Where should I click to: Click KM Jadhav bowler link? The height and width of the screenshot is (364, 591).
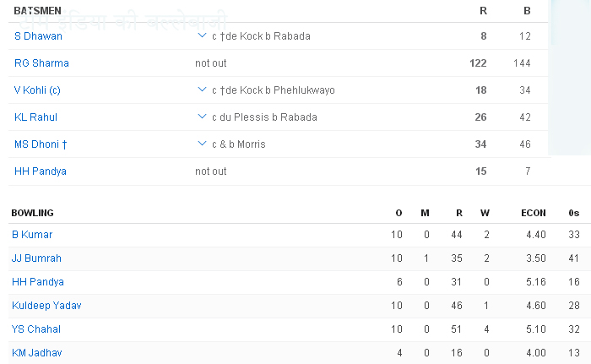[37, 352]
